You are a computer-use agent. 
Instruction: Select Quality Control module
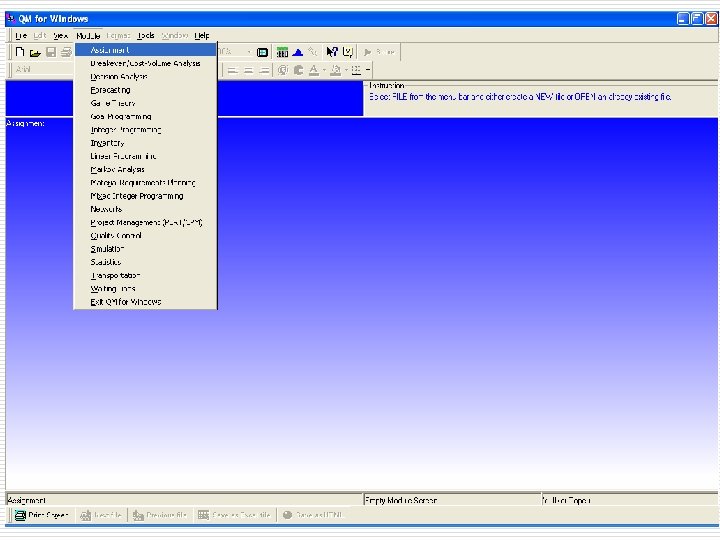click(145, 236)
